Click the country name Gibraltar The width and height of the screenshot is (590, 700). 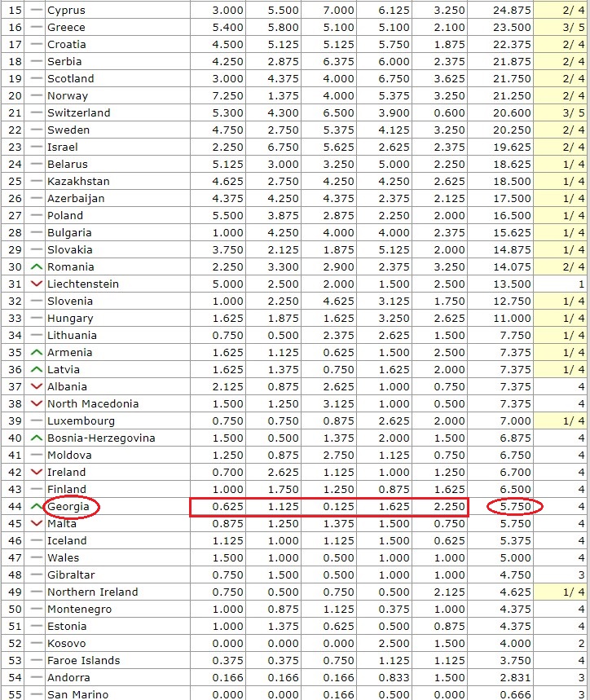pos(71,575)
